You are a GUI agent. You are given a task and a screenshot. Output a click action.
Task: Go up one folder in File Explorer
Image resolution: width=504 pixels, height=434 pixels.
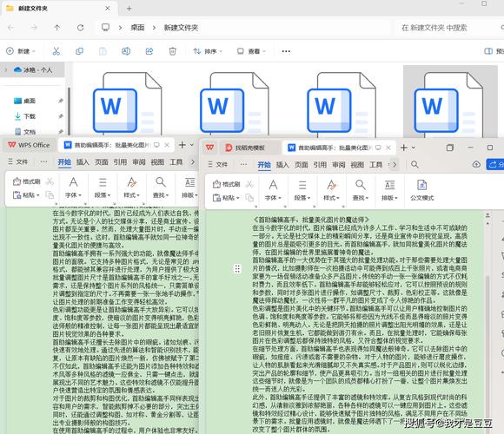pos(56,28)
